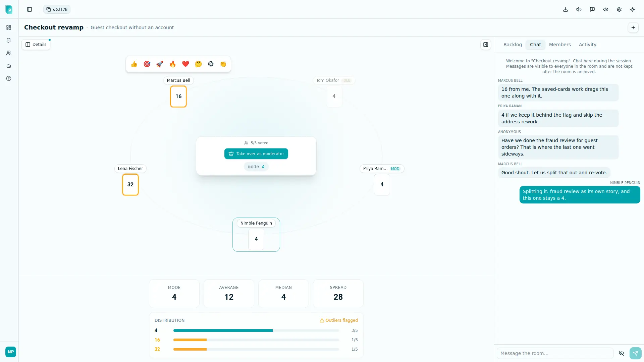Open the book icon in sidebar
The width and height of the screenshot is (644, 362).
click(x=9, y=40)
